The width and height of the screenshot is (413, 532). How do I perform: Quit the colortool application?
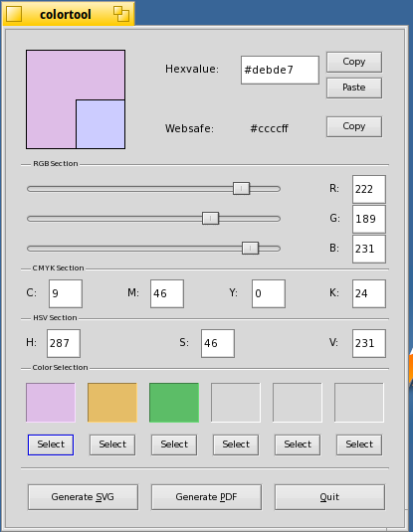coord(329,497)
